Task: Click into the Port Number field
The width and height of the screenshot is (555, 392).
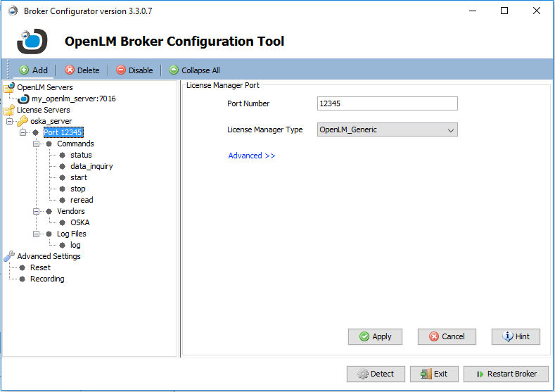Action: click(x=387, y=103)
